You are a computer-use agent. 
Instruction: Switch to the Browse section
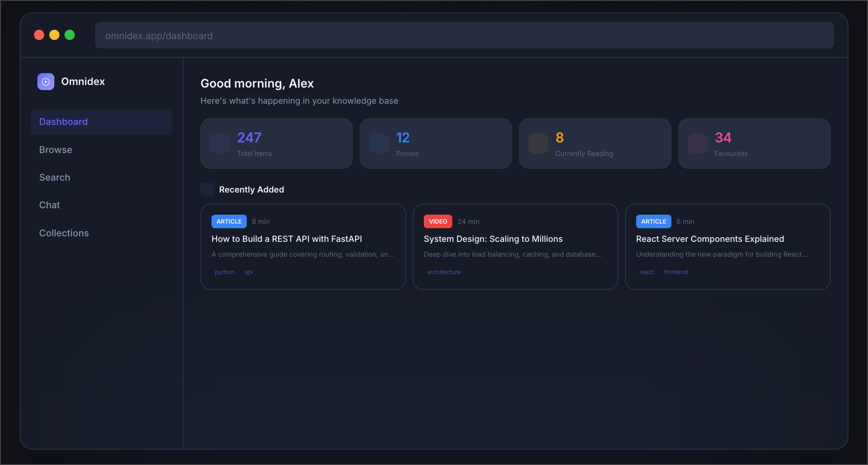click(55, 150)
